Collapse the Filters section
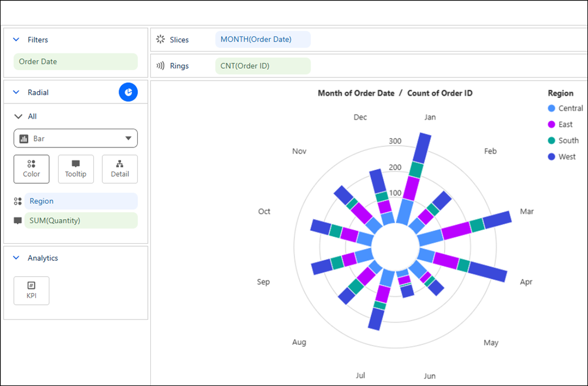588x386 pixels. tap(16, 39)
